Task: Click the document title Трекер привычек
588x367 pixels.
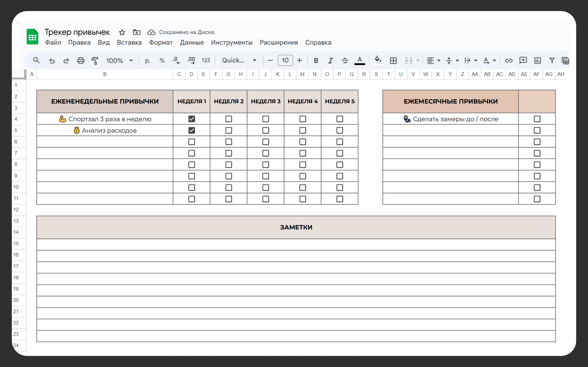Action: click(x=77, y=32)
